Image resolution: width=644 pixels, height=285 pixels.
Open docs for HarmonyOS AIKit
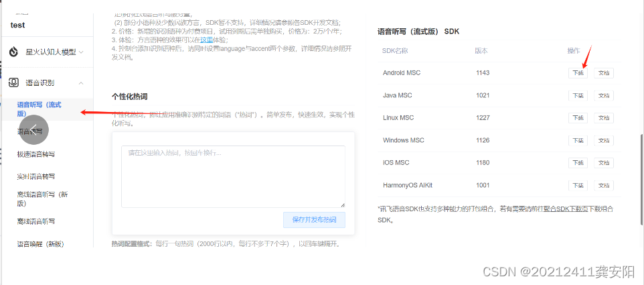click(604, 185)
